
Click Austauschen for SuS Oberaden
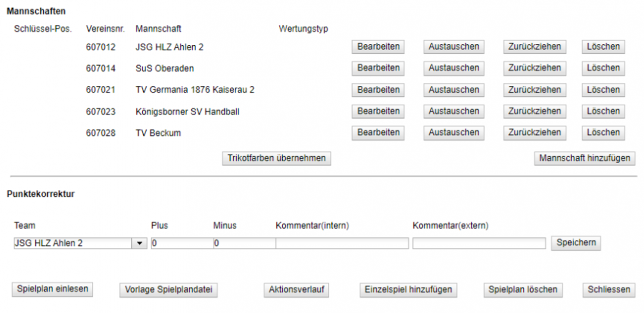coord(454,68)
